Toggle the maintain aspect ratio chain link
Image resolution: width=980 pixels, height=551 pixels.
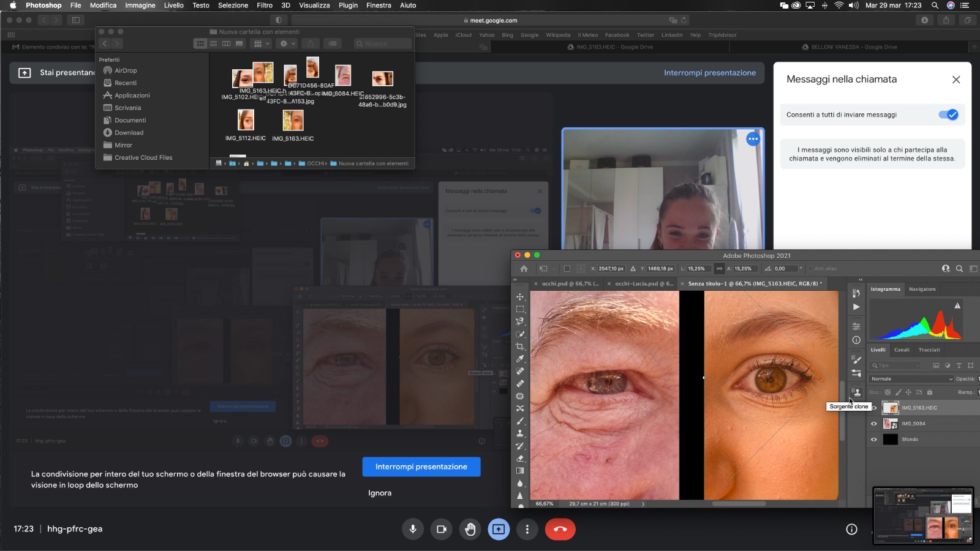tap(719, 269)
